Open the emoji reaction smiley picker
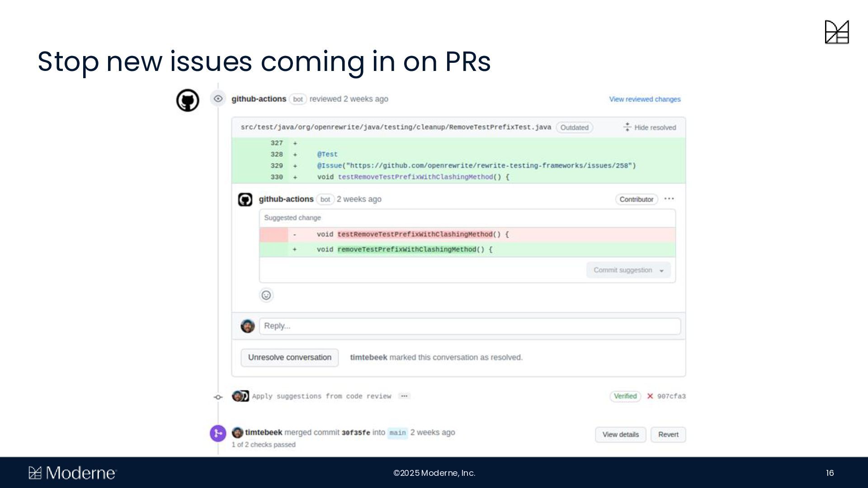 click(x=266, y=295)
